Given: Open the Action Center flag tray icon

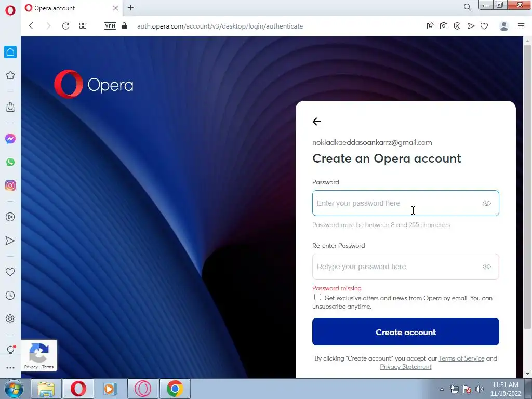Looking at the screenshot, I should point(467,389).
